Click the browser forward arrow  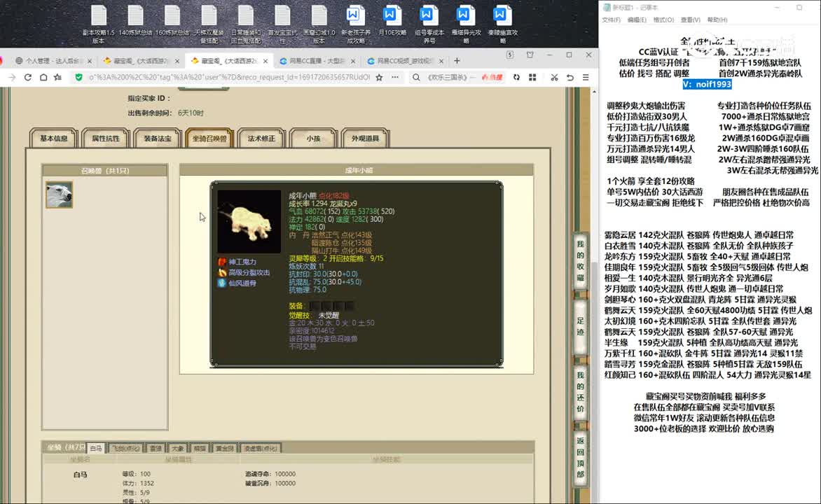click(12, 78)
